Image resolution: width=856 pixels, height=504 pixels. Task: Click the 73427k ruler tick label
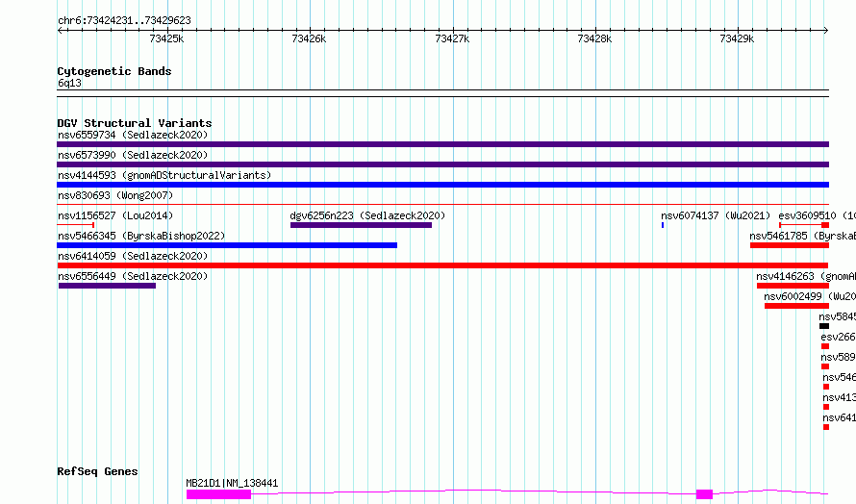[x=452, y=38]
